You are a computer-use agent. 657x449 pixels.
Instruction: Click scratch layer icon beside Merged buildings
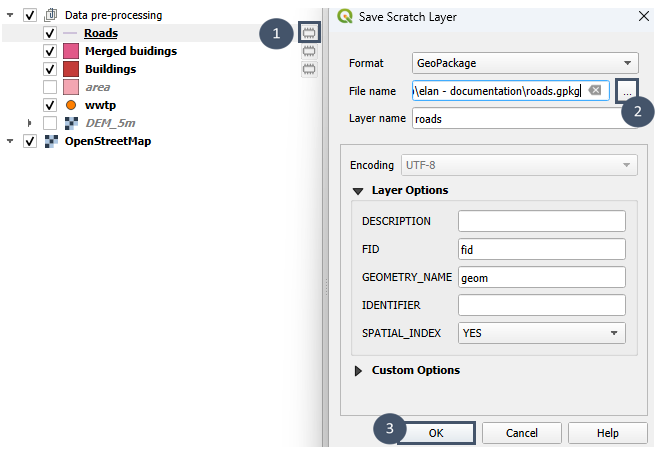(309, 51)
